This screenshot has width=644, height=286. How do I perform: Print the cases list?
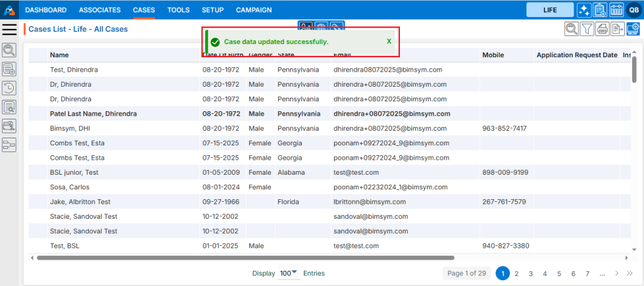click(602, 28)
